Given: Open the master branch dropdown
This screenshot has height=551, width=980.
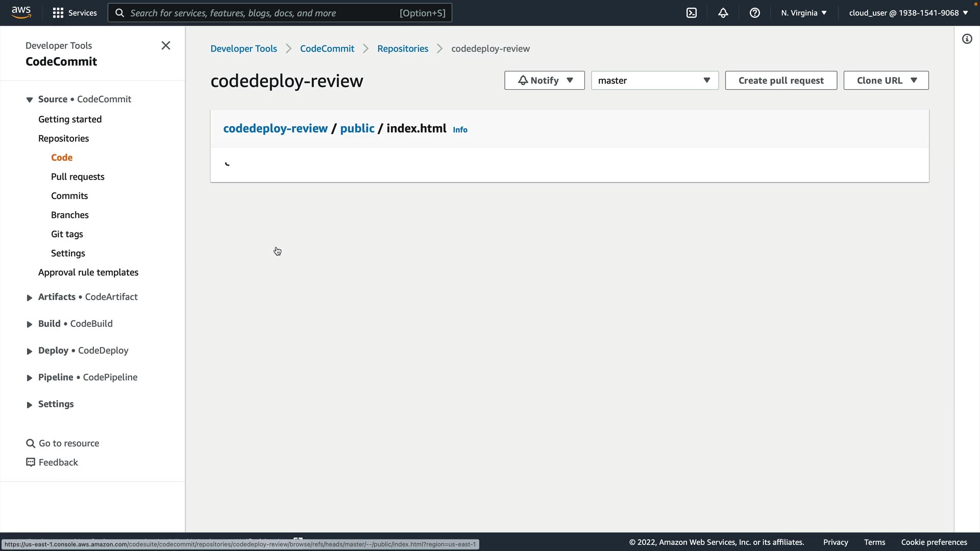Looking at the screenshot, I should 654,81.
